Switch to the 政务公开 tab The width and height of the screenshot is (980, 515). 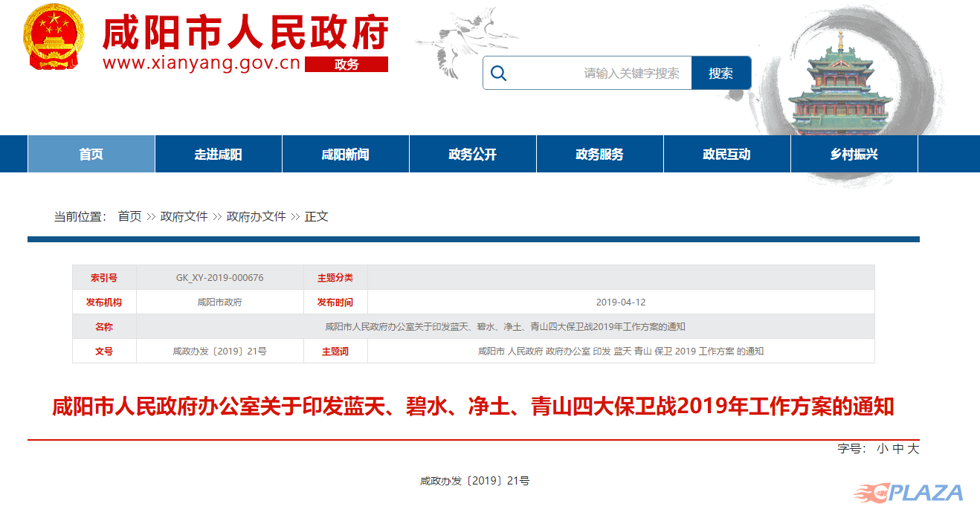[472, 153]
